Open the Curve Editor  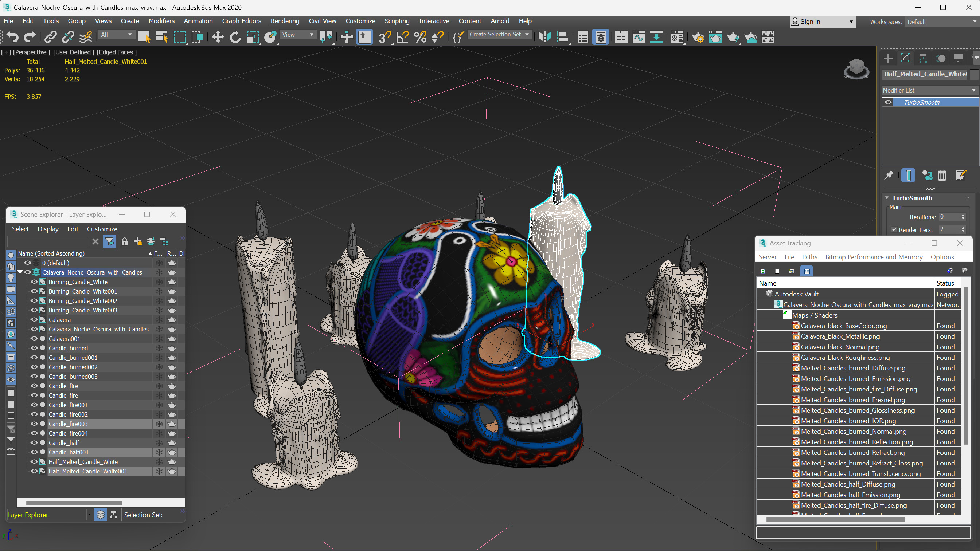tap(639, 37)
